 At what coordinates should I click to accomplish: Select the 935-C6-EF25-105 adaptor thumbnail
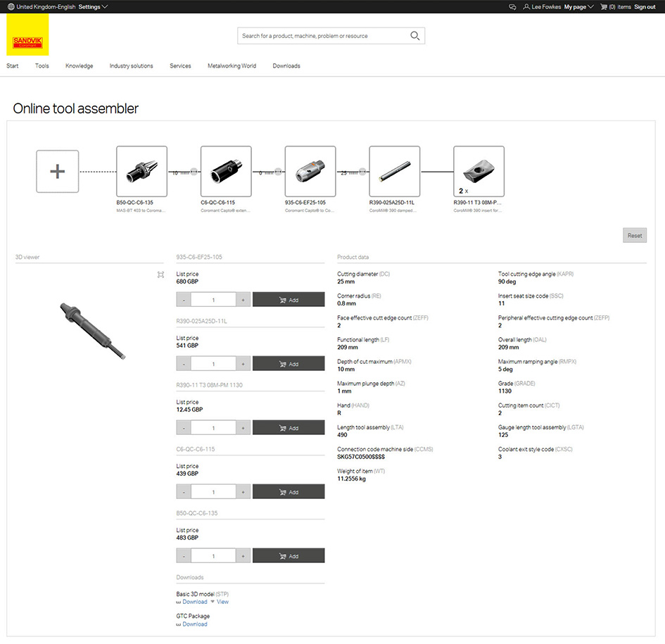[310, 172]
